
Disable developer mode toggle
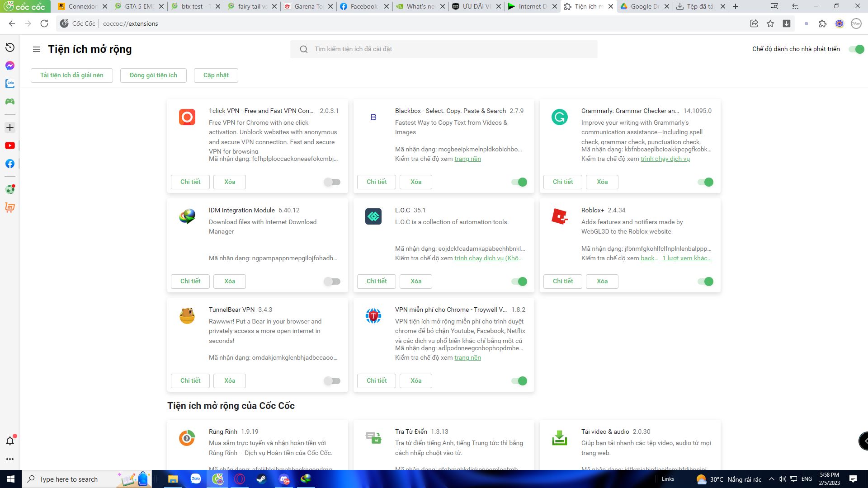pos(856,49)
